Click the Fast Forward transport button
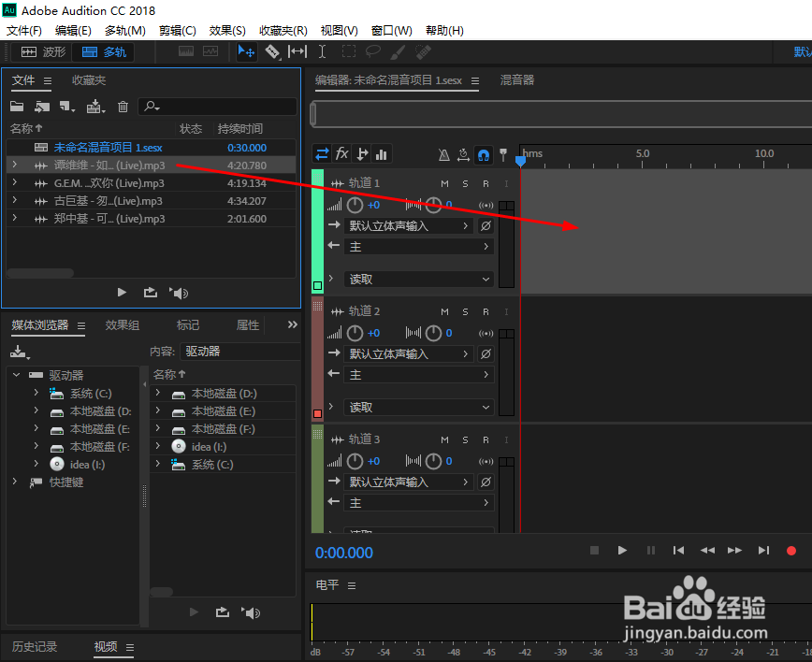 [x=735, y=550]
